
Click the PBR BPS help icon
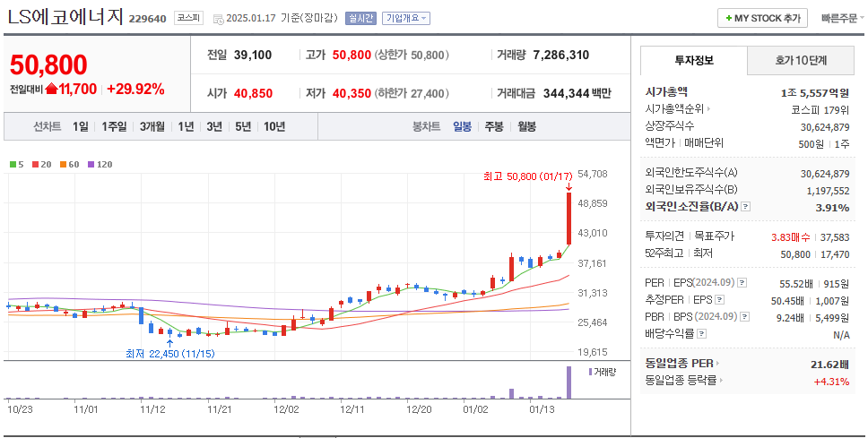pos(744,316)
